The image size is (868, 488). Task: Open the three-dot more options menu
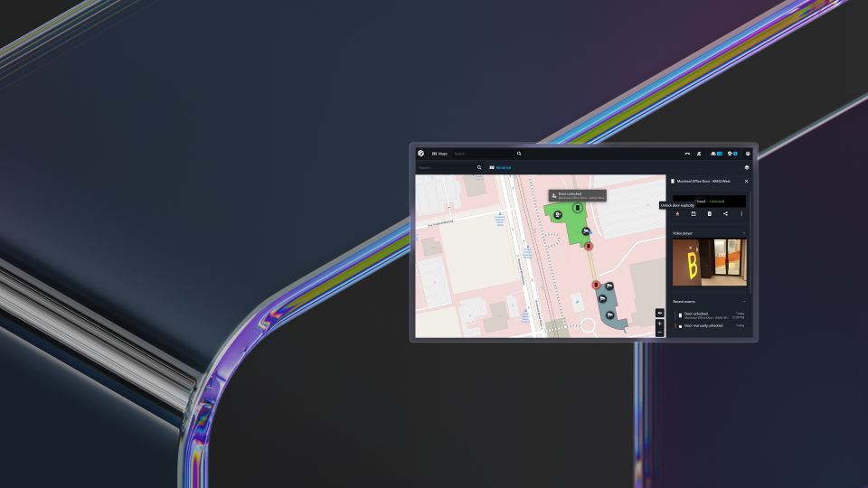[741, 213]
